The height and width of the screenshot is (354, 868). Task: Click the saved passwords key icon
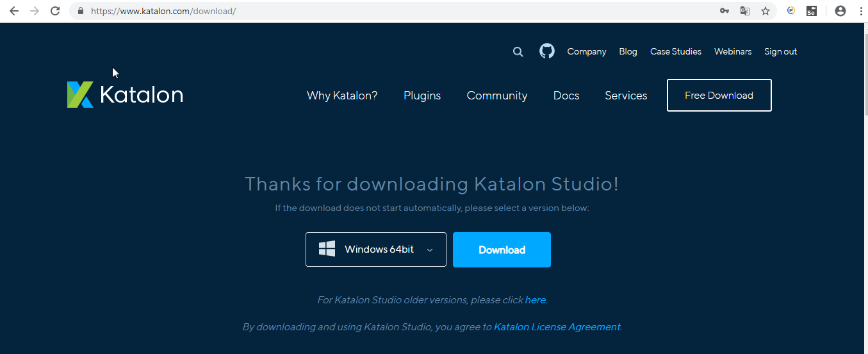pos(725,11)
